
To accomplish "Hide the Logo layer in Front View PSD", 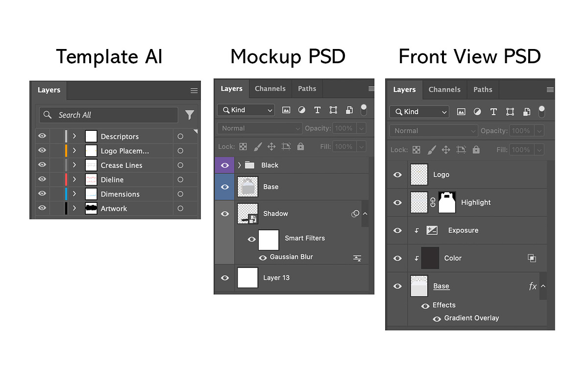I will (x=397, y=174).
